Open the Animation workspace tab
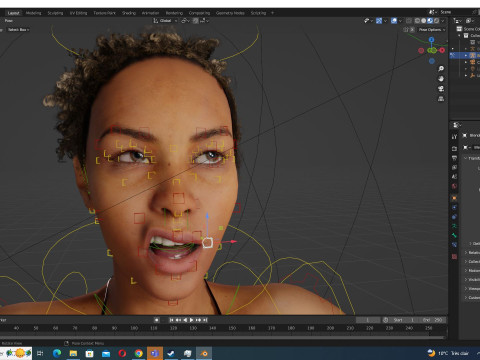The height and width of the screenshot is (360, 480). coord(150,13)
